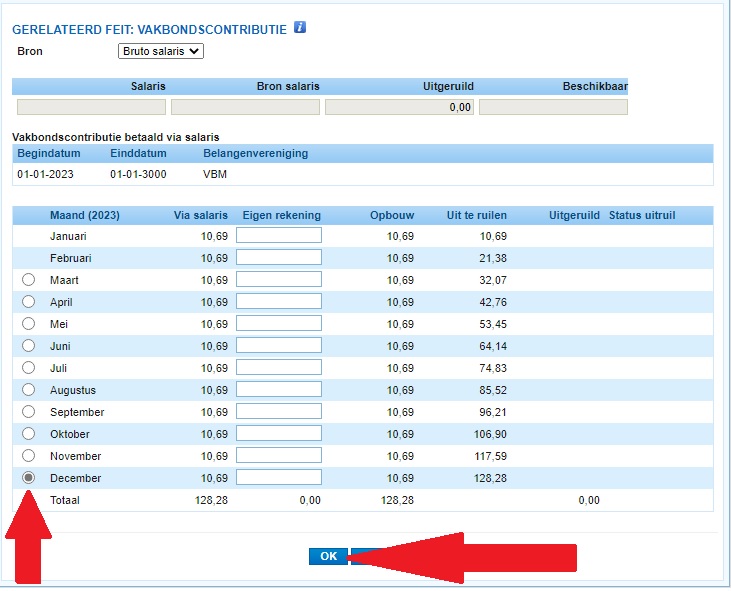The height and width of the screenshot is (591, 731).
Task: Click the Begindatum column header
Action: coord(48,153)
